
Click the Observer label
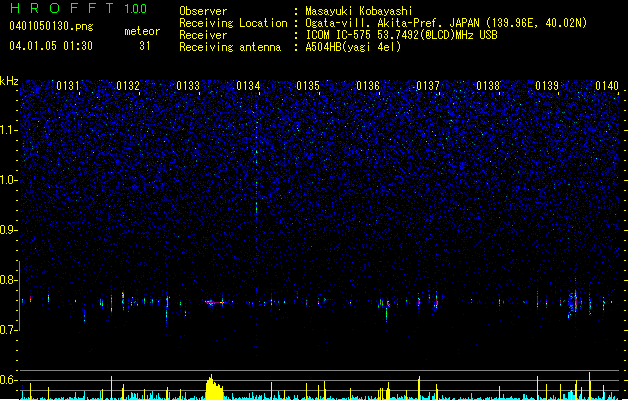203,11
